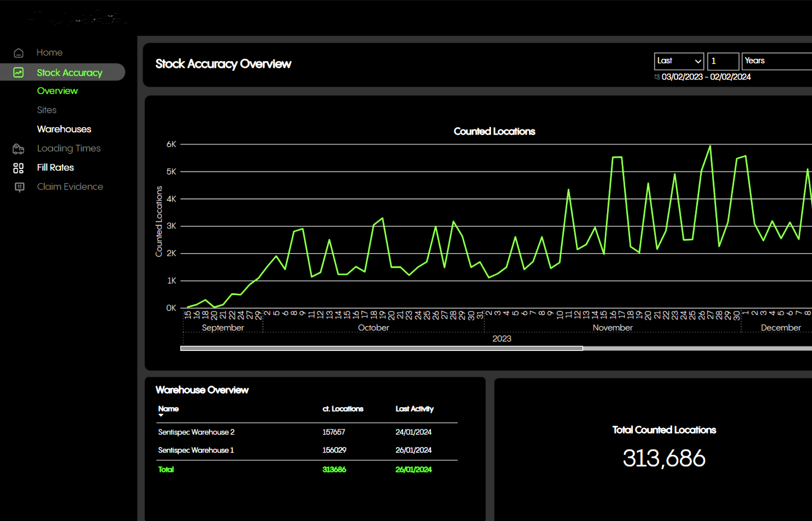Select Sentispec Warehouse 2 in the table
Image resolution: width=812 pixels, height=521 pixels.
[x=196, y=432]
